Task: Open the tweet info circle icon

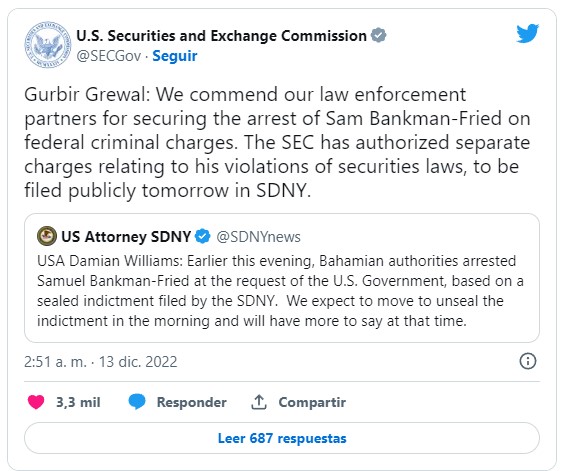Action: point(528,361)
